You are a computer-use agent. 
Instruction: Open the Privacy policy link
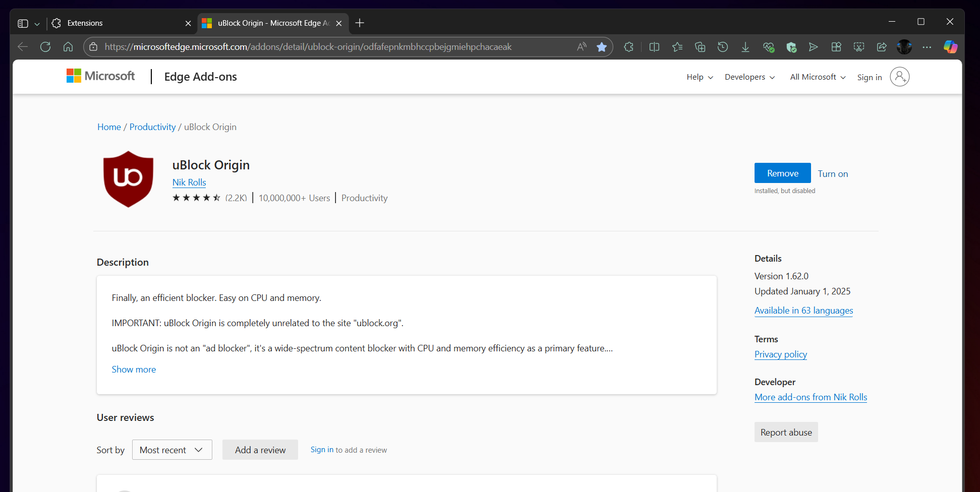pos(781,354)
